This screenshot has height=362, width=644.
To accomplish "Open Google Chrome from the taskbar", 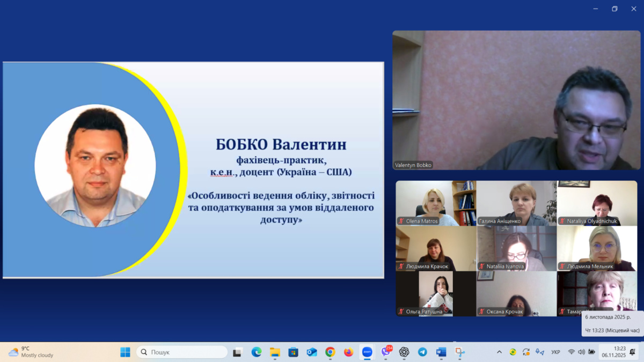I will pos(330,352).
